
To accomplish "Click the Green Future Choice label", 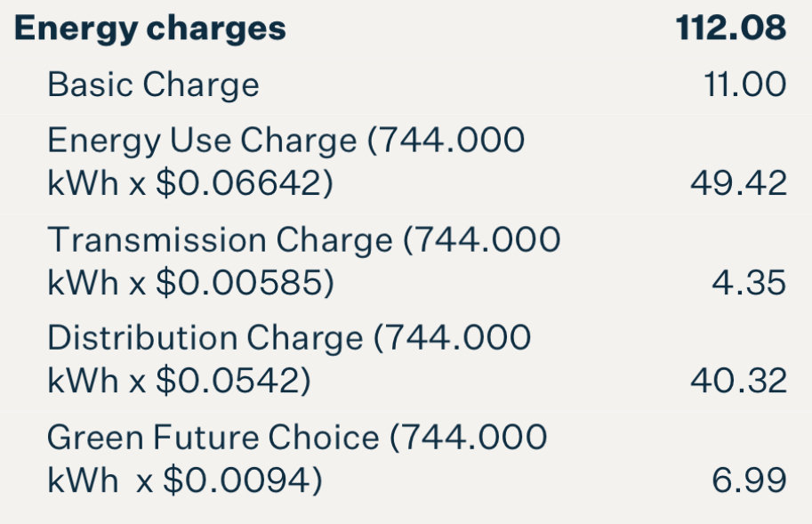I will [213, 438].
